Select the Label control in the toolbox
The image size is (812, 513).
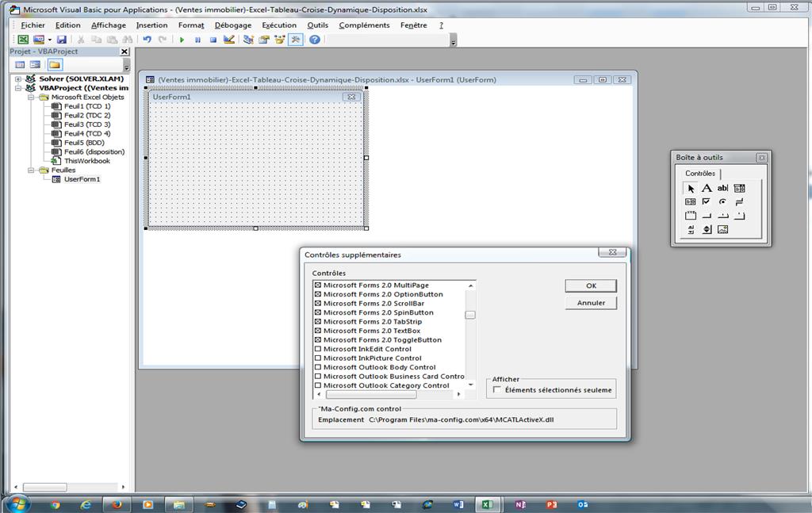click(x=707, y=188)
